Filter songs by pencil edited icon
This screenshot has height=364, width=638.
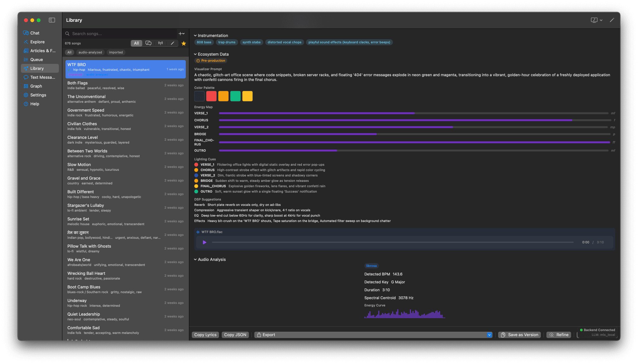pyautogui.click(x=172, y=43)
